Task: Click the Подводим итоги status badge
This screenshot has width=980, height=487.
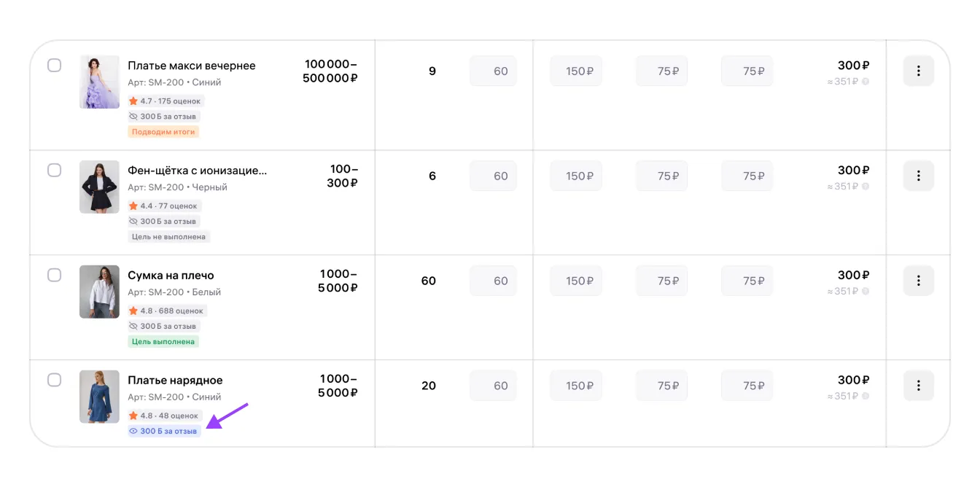Action: coord(164,132)
